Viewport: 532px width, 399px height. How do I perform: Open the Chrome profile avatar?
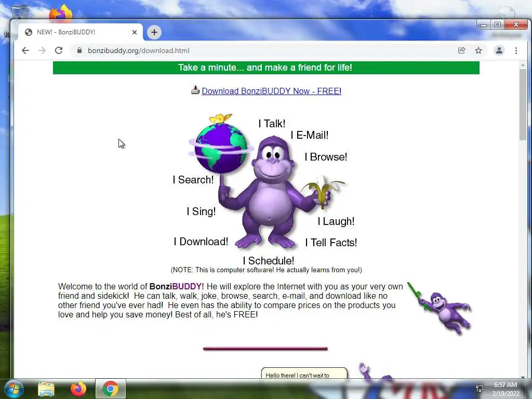[499, 50]
